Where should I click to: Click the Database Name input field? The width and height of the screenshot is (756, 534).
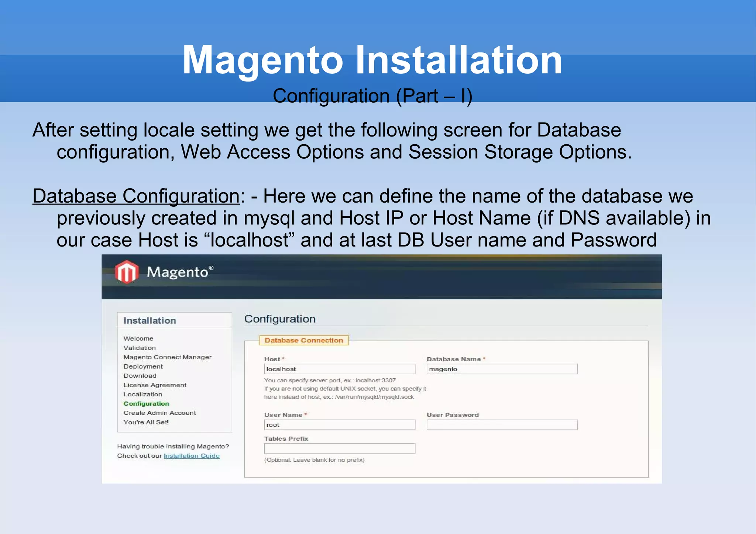(502, 369)
